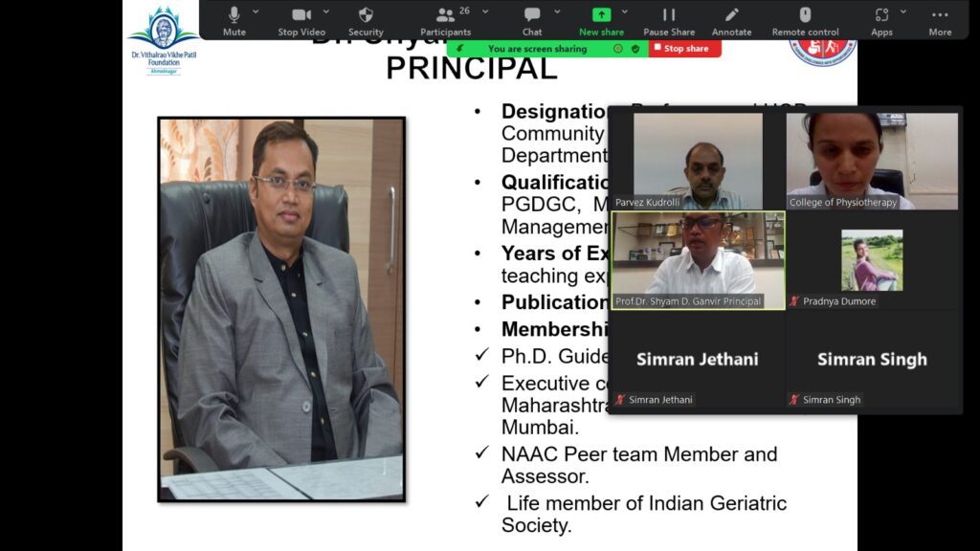Mute the microphone in Zoom toolbar

pos(234,20)
